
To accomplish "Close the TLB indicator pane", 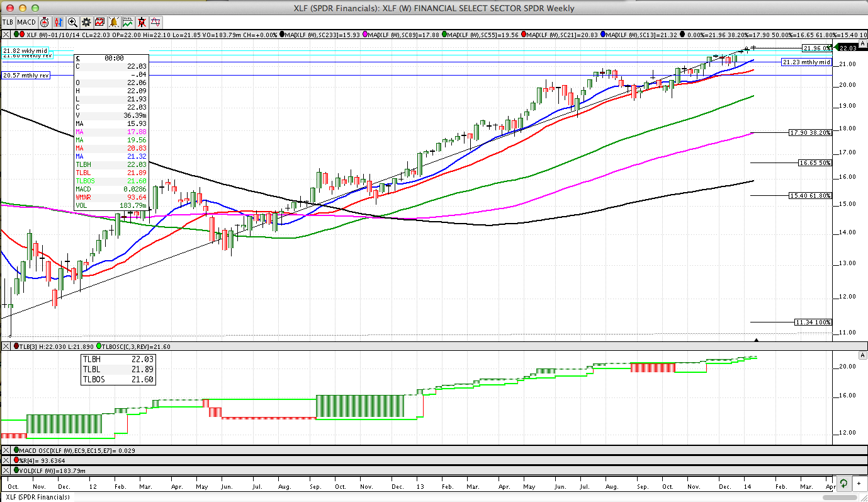I will click(x=6, y=346).
